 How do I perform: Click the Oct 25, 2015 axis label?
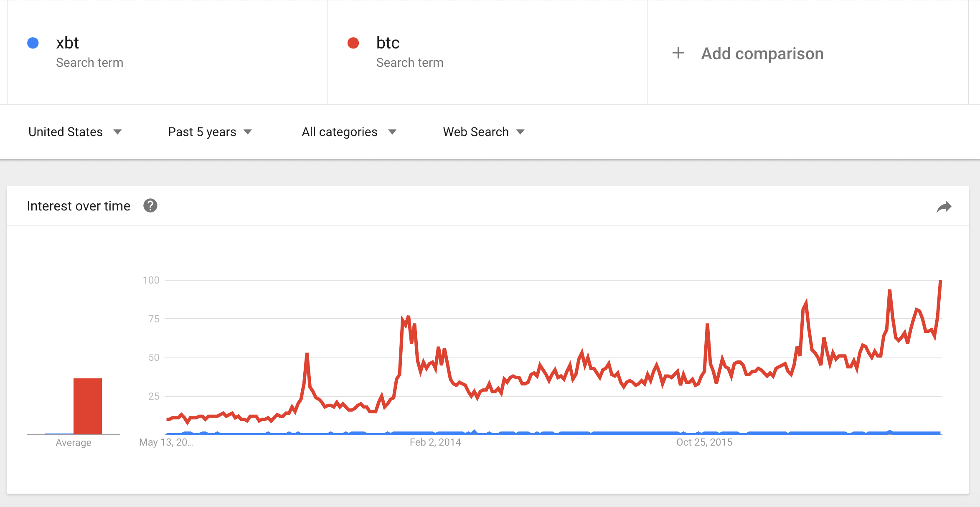pyautogui.click(x=704, y=442)
